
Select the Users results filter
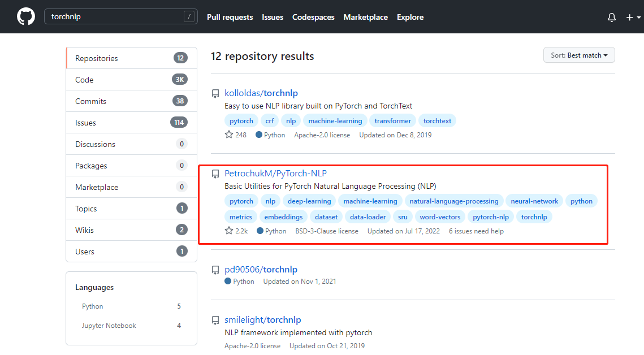pyautogui.click(x=131, y=251)
